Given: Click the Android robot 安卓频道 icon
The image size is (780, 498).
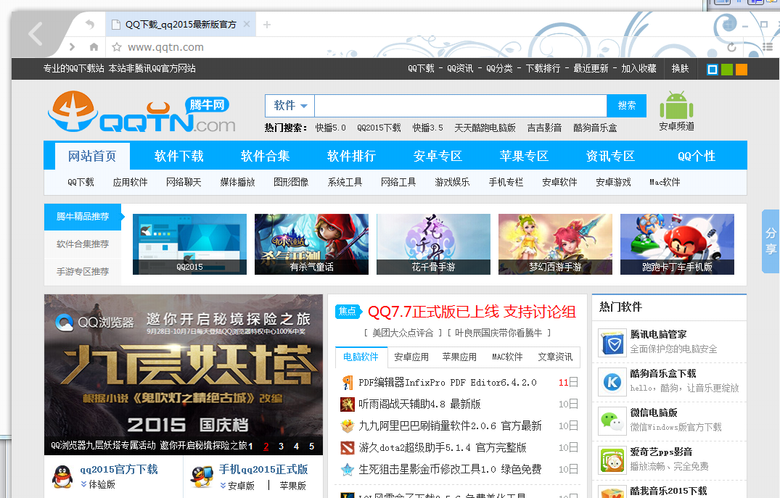Looking at the screenshot, I should tap(676, 105).
